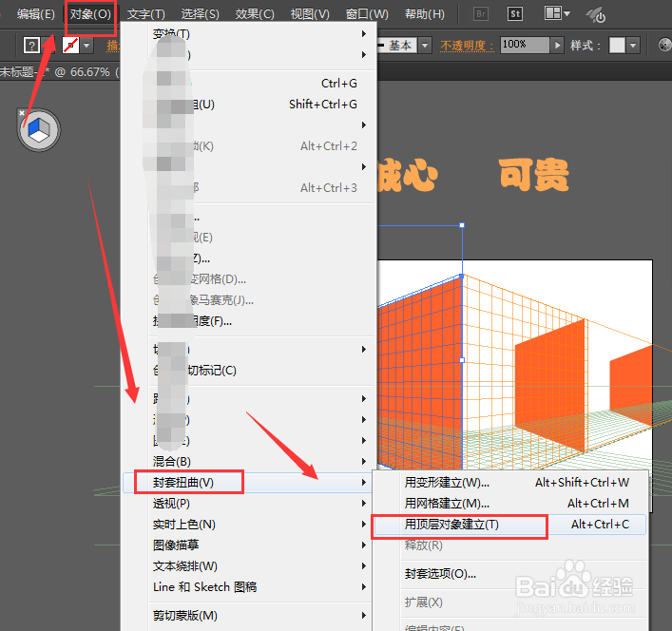Viewport: 672px width, 631px height.
Task: Select 用变形建立(W)... option
Action: (x=510, y=483)
